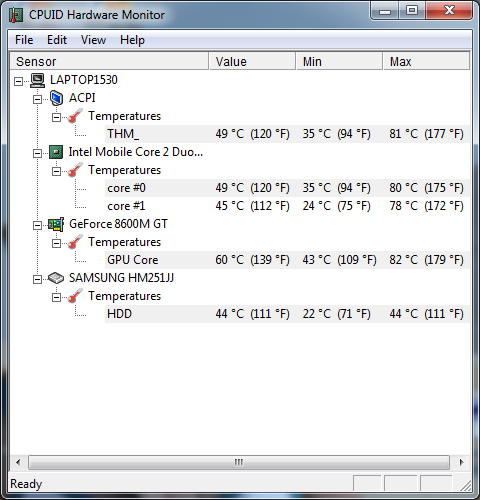
Task: Close the CPUID Hardware Monitor window
Action: click(x=449, y=11)
